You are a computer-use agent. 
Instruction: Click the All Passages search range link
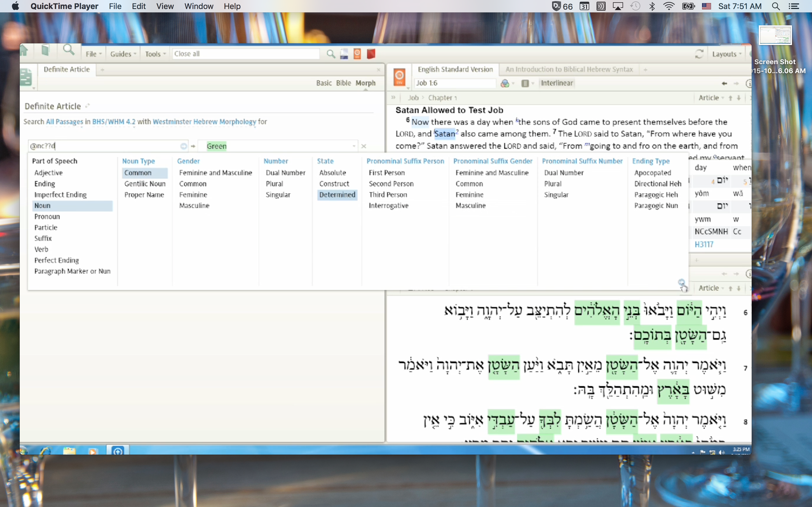[x=64, y=122]
